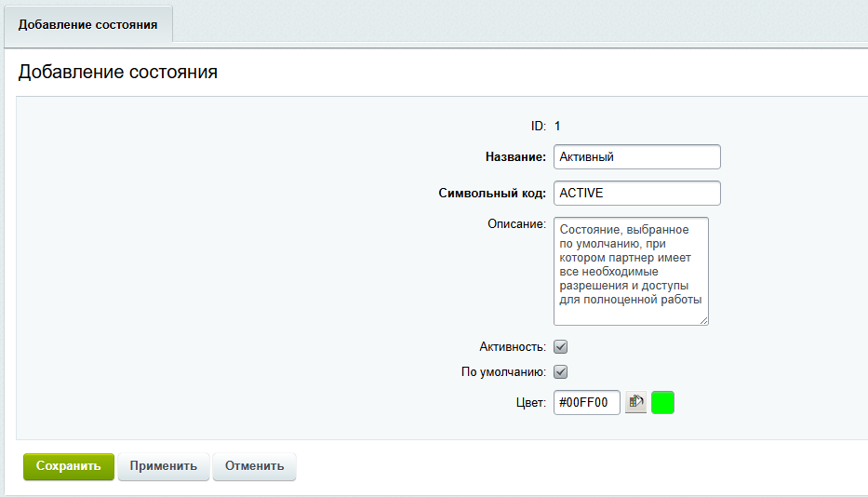Viewport: 868px width, 497px height.
Task: Click the Название label text
Action: coord(514,157)
